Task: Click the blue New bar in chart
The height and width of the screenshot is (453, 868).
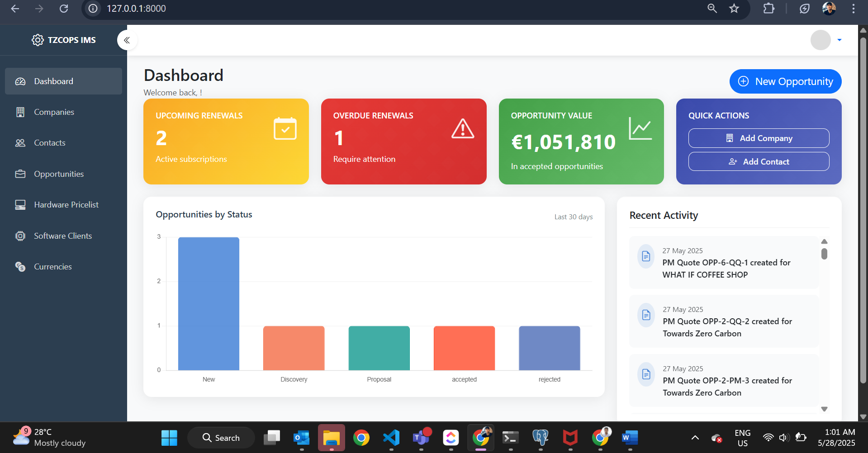Action: click(209, 303)
